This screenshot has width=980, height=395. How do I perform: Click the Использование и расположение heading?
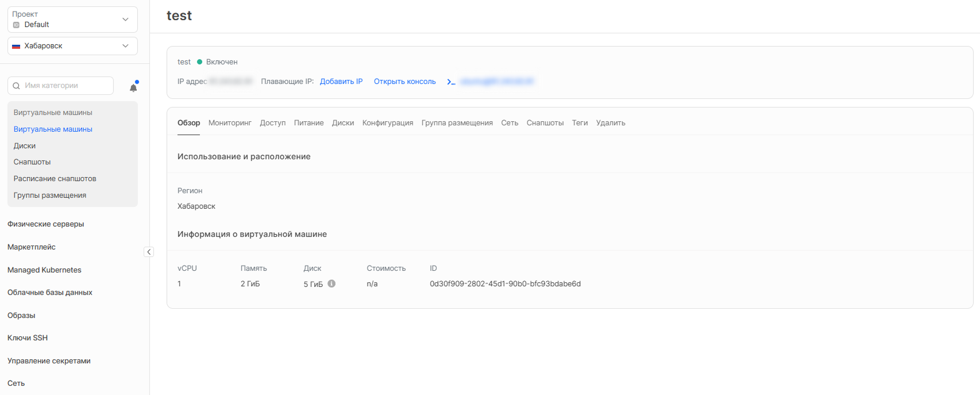pos(244,156)
